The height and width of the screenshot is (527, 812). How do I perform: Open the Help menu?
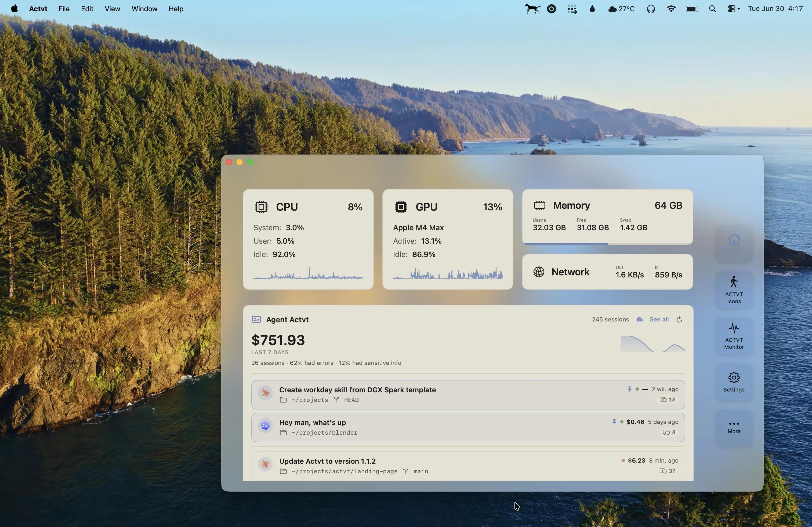click(176, 9)
